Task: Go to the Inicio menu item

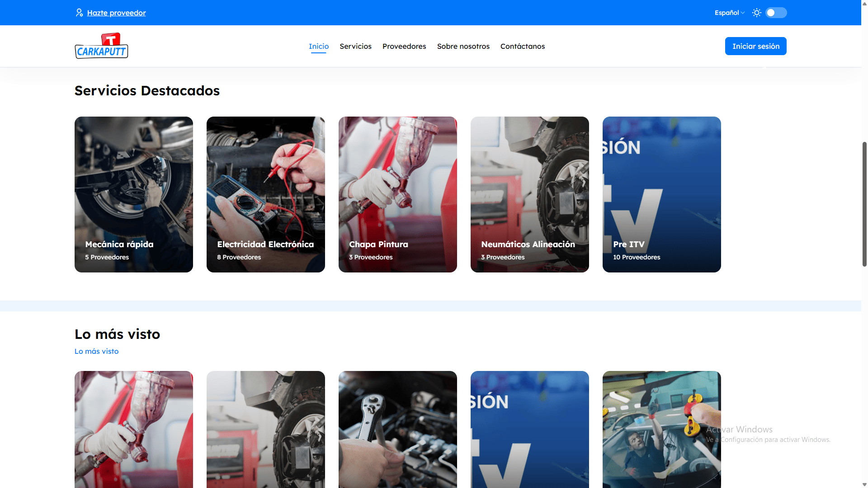Action: click(319, 46)
